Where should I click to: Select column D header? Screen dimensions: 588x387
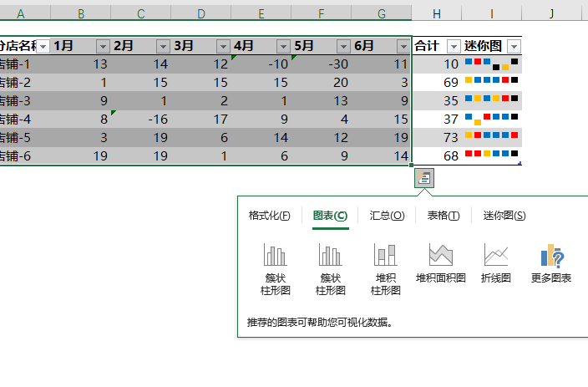(201, 13)
